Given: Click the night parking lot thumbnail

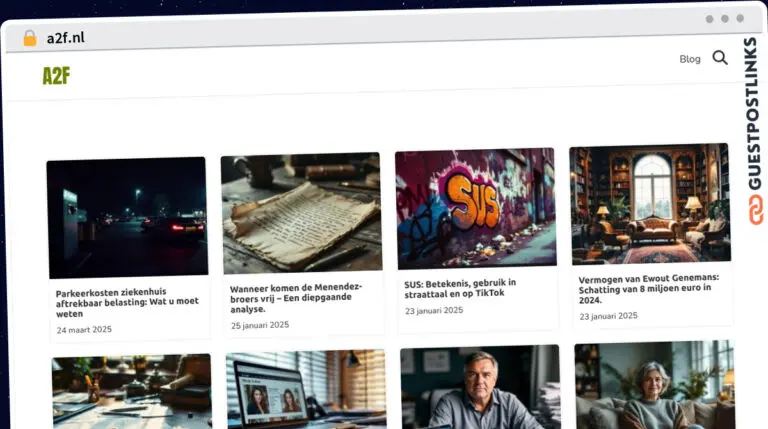Looking at the screenshot, I should (126, 217).
